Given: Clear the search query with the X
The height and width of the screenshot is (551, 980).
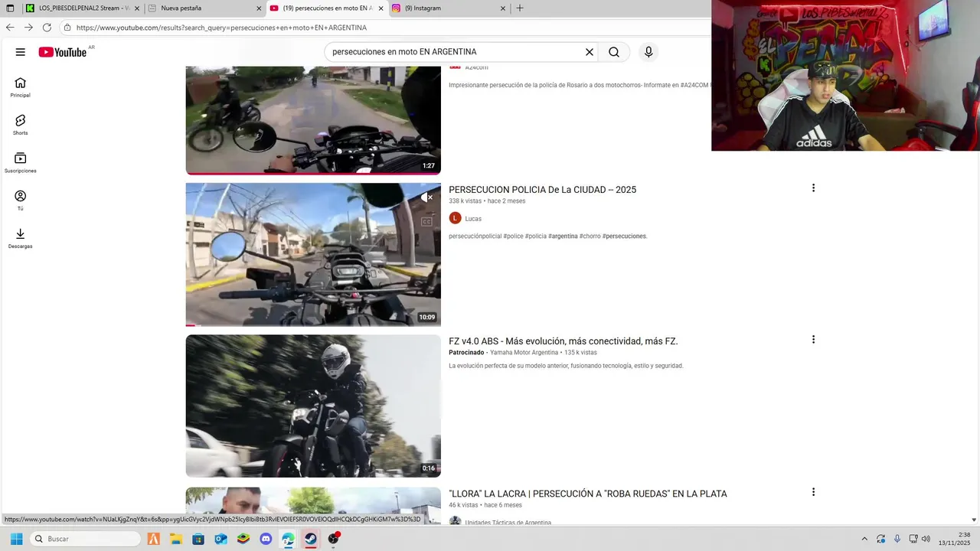Looking at the screenshot, I should point(590,52).
